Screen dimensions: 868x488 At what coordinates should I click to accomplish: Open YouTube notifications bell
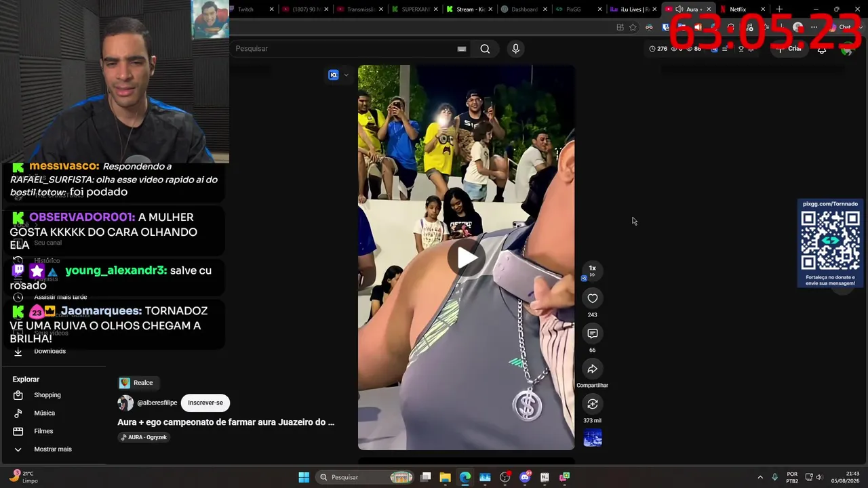tap(822, 49)
